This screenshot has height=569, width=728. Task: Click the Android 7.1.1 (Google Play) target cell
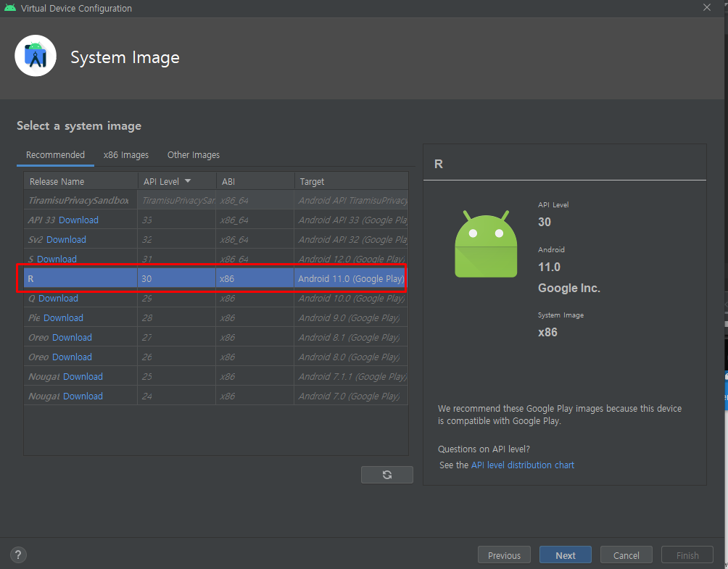(x=351, y=376)
